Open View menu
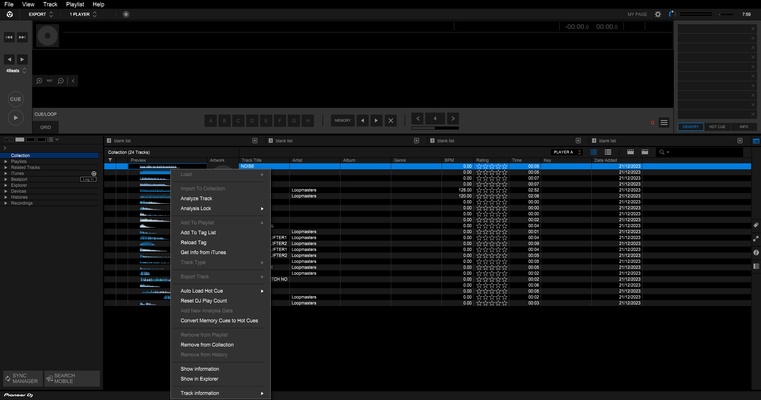This screenshot has height=400, width=761. 28,4
